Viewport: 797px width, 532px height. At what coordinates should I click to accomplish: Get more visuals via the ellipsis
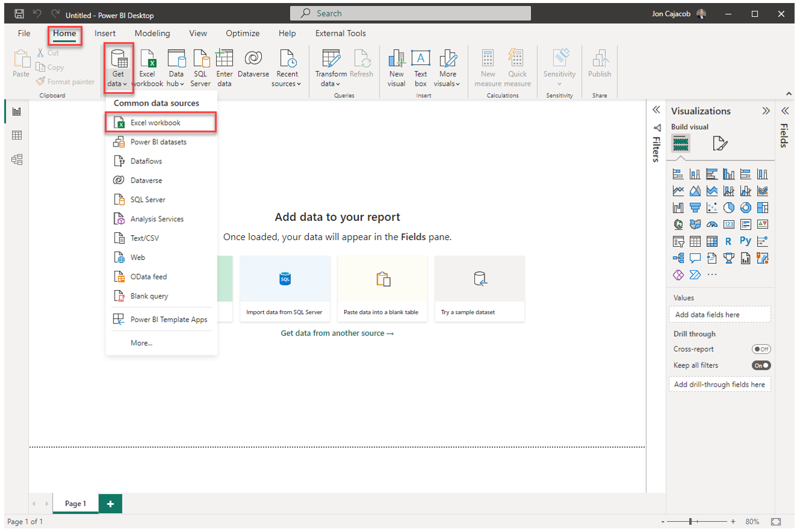712,275
